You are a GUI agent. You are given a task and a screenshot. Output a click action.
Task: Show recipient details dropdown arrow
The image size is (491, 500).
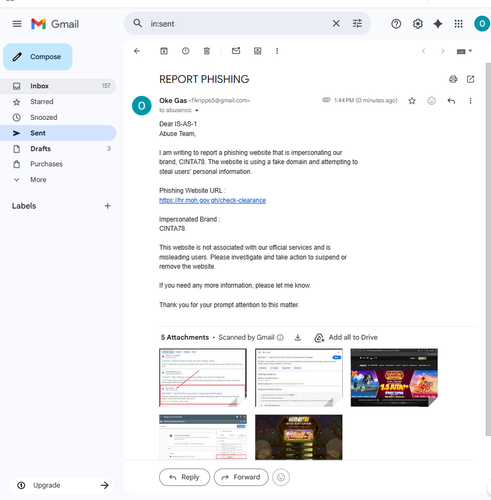pyautogui.click(x=197, y=110)
